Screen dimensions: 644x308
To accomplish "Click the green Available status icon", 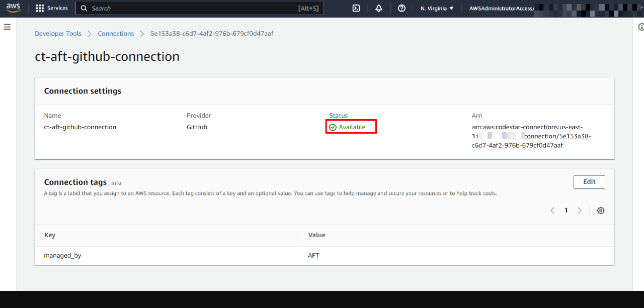I will point(333,128).
